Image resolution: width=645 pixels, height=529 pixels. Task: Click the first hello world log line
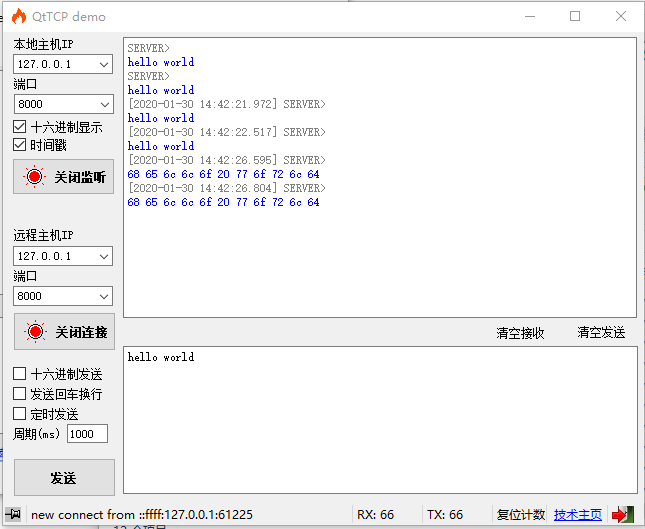tap(161, 62)
